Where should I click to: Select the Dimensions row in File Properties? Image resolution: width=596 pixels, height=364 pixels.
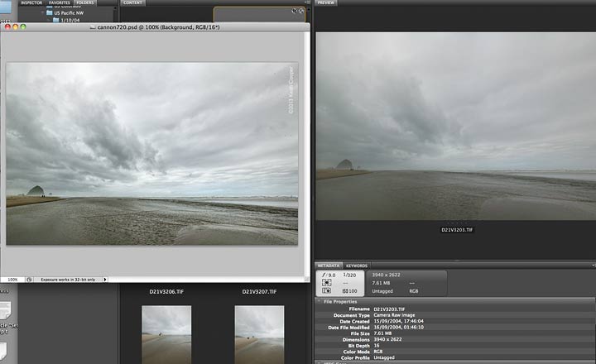[455, 340]
